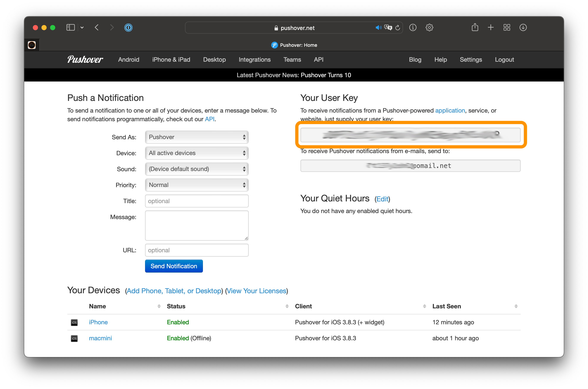The image size is (588, 389).
Task: Open the Edit link for Quiet Hours
Action: point(382,199)
